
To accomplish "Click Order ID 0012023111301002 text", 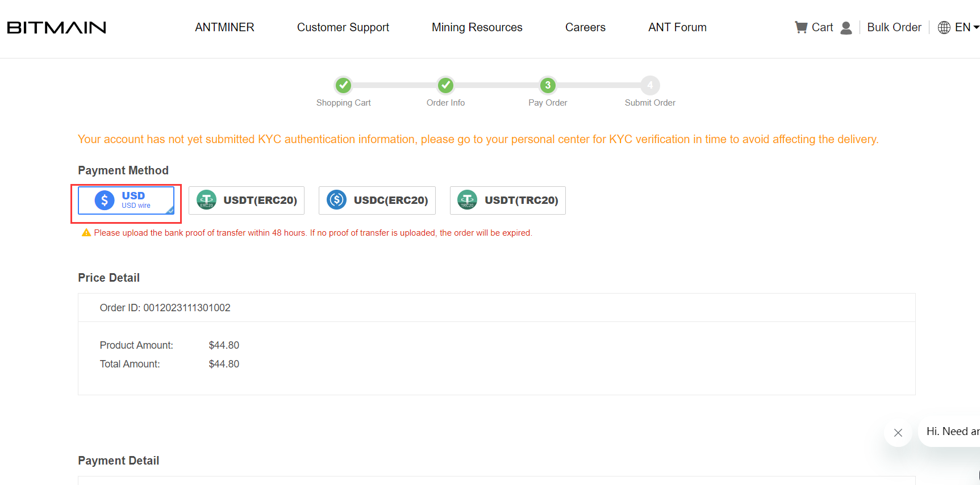I will (165, 308).
